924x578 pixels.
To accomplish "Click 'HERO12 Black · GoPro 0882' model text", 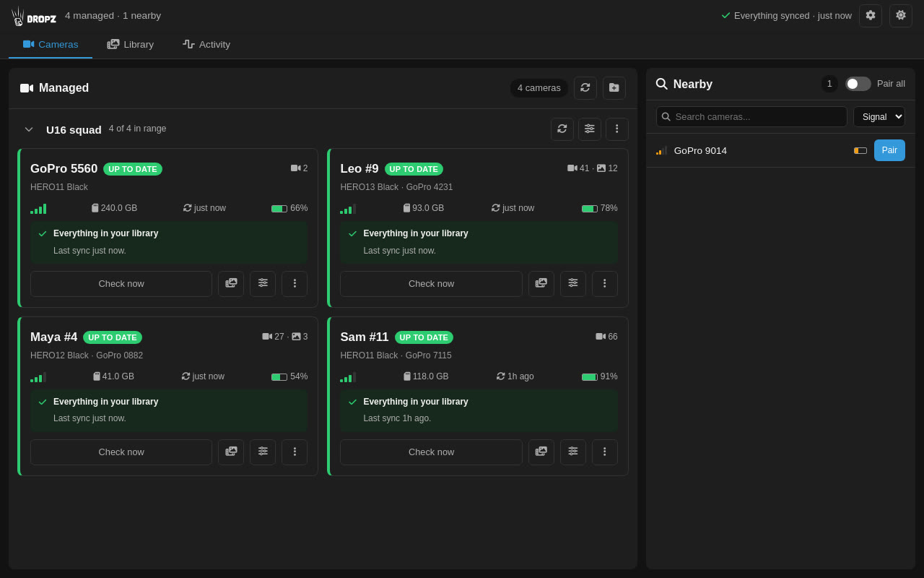I will 87,355.
